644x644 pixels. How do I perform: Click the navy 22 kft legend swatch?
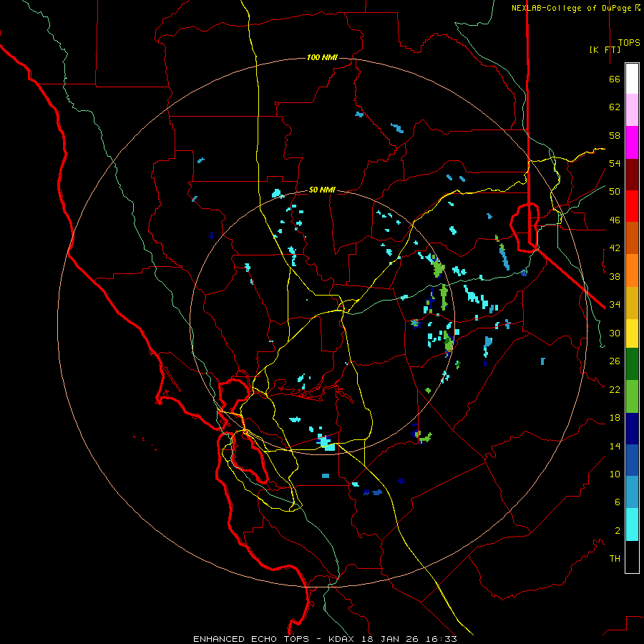point(632,429)
